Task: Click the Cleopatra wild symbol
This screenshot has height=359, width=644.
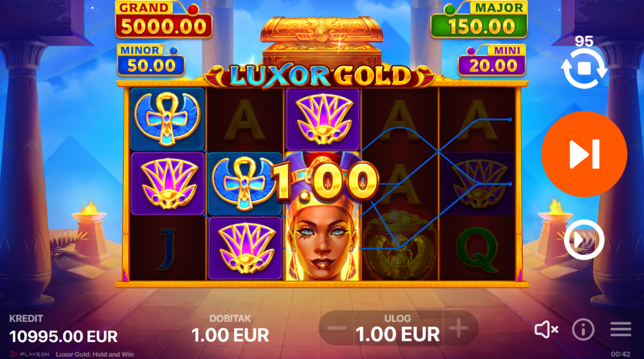Action: [x=322, y=216]
